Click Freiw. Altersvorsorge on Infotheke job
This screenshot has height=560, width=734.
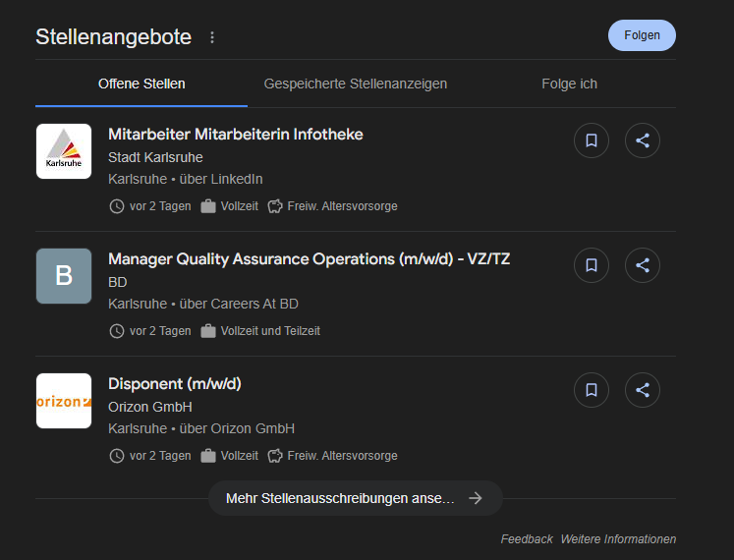click(x=342, y=206)
